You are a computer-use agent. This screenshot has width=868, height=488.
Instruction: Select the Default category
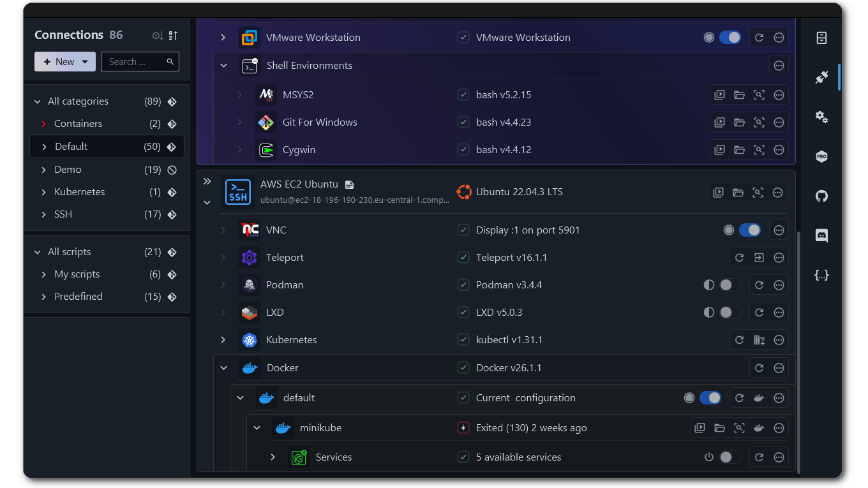[x=107, y=147]
